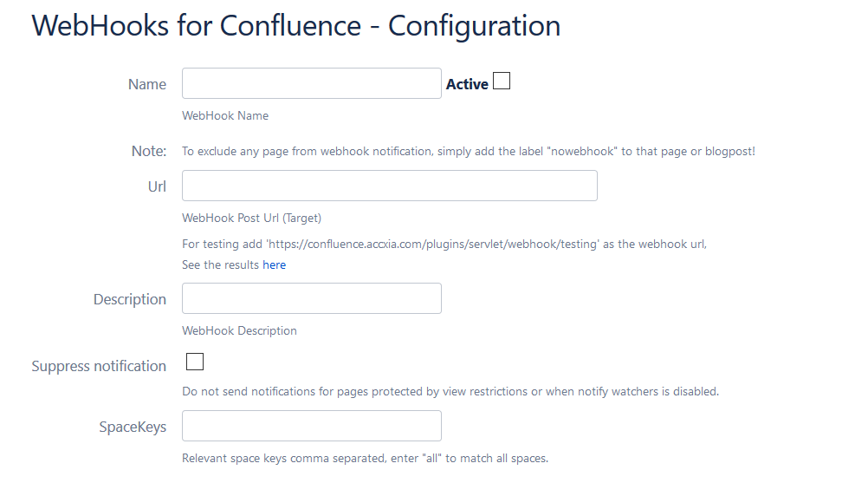Viewport: 868px width, 483px height.
Task: Click the 'SpaceKeys' field label
Action: [133, 427]
